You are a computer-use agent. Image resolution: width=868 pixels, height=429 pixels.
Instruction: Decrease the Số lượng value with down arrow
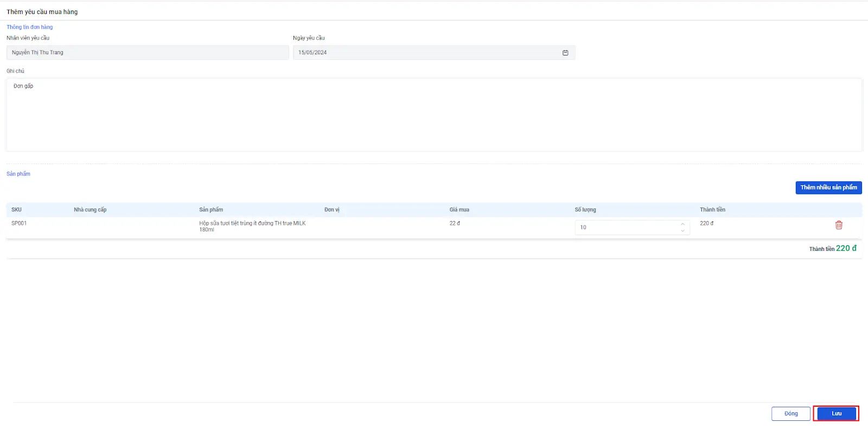click(682, 231)
